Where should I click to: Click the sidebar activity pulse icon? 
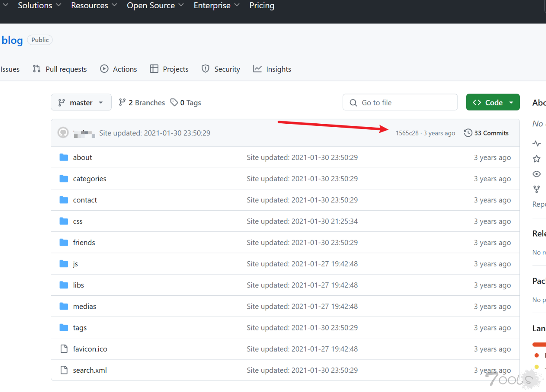click(x=537, y=143)
